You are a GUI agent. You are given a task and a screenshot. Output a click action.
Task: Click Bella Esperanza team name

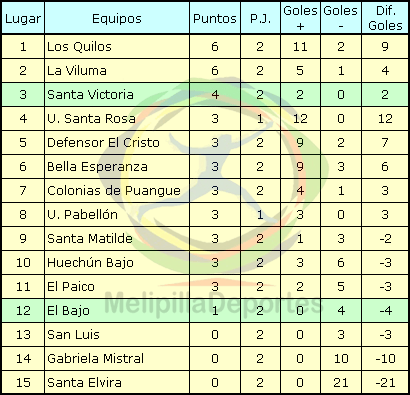tap(97, 166)
